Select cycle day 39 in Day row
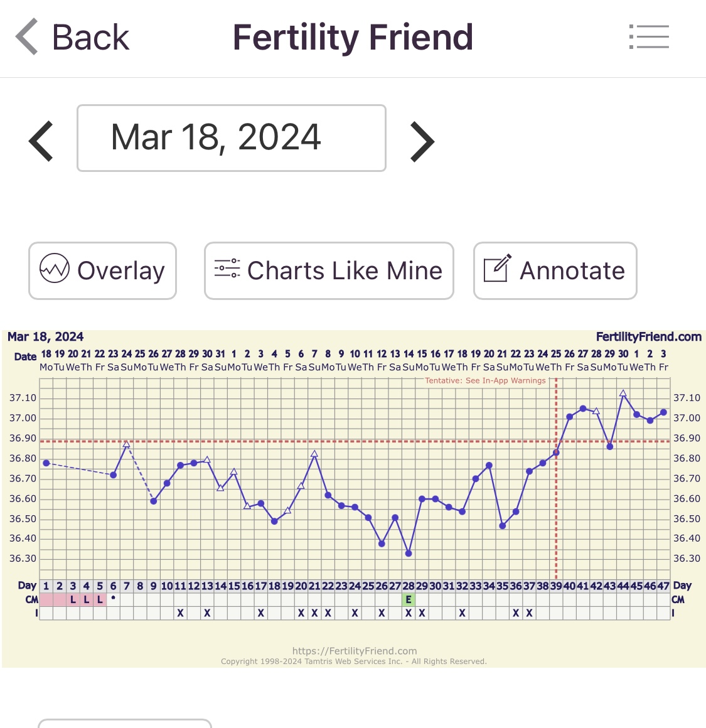 pos(556,586)
